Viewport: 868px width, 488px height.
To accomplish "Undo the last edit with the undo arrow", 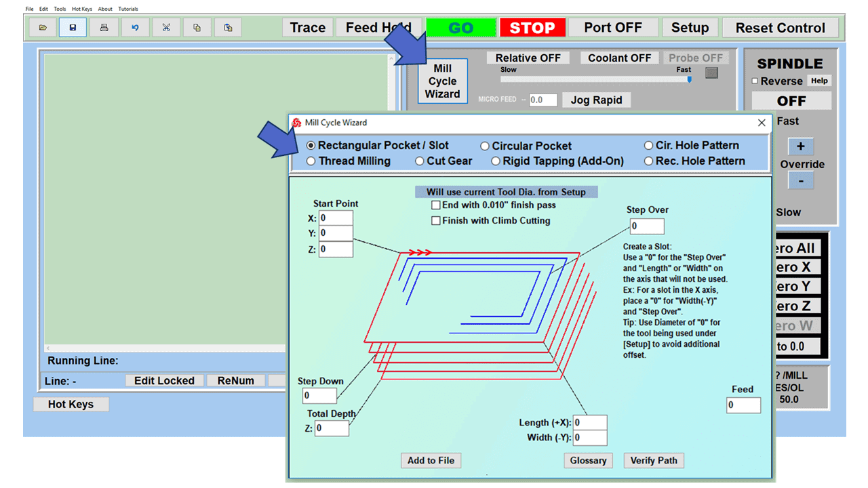I will point(135,27).
